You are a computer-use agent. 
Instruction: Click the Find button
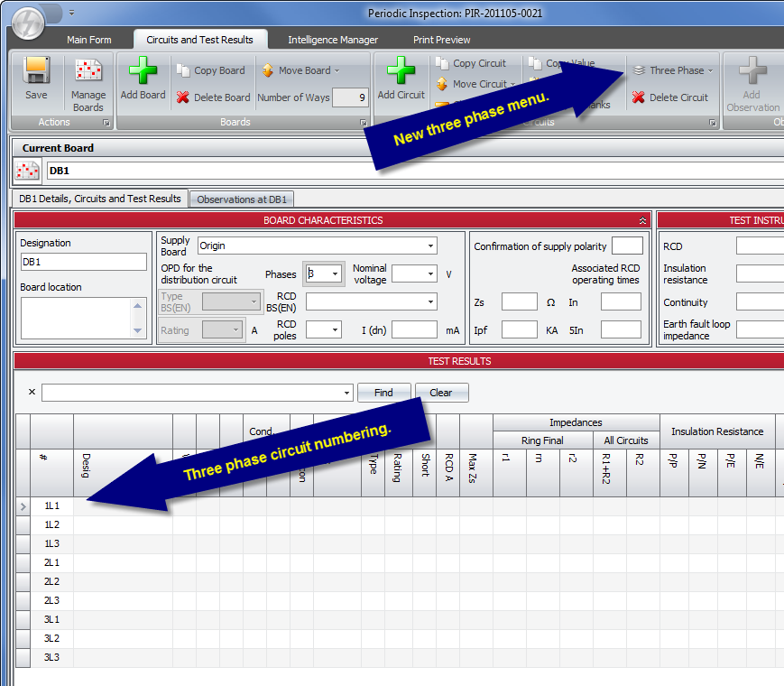pos(383,393)
